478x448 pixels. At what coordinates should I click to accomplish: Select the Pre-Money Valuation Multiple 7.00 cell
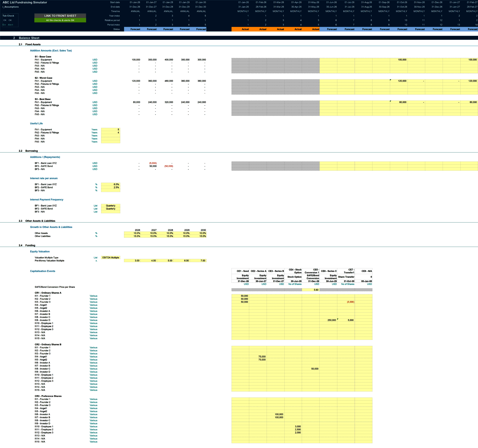[x=198, y=261]
